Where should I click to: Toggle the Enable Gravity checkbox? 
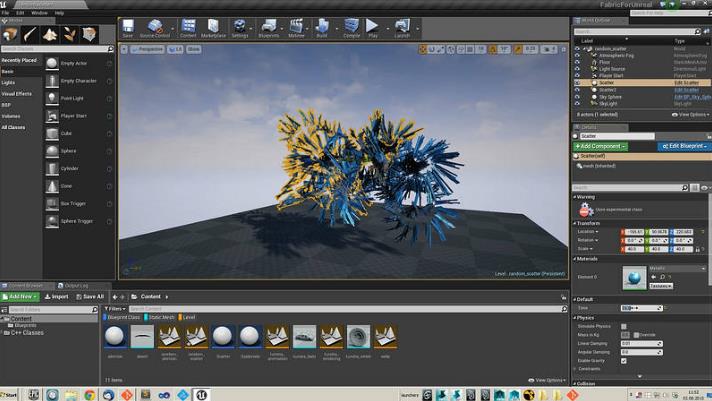(624, 360)
